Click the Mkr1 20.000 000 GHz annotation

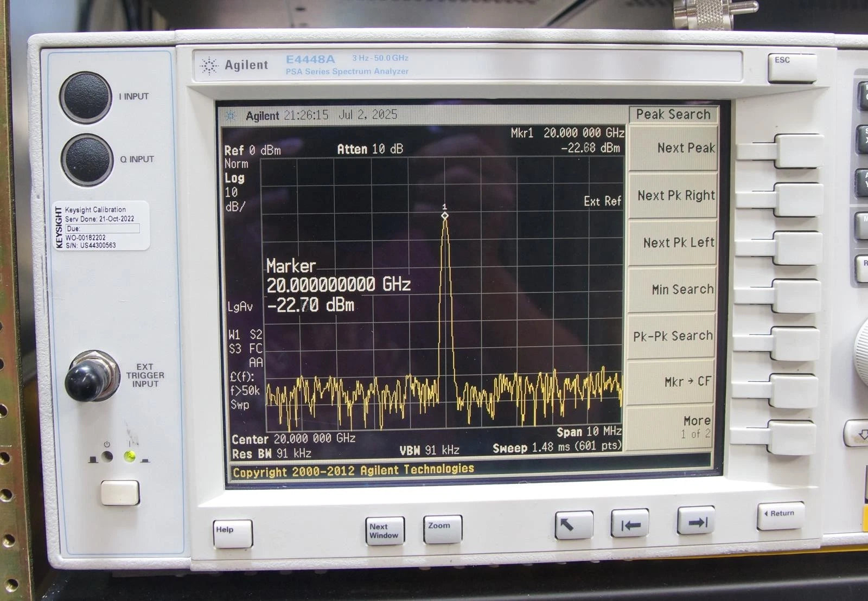[567, 133]
